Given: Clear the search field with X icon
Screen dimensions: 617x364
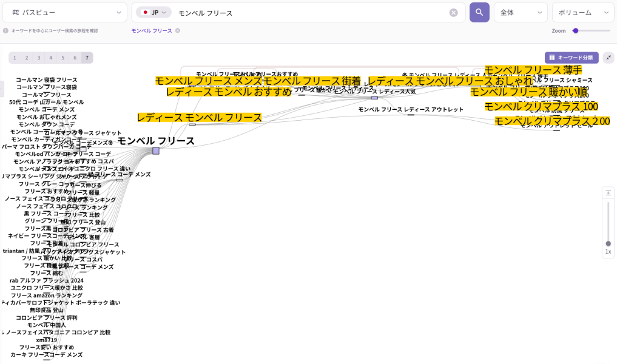Looking at the screenshot, I should point(453,13).
